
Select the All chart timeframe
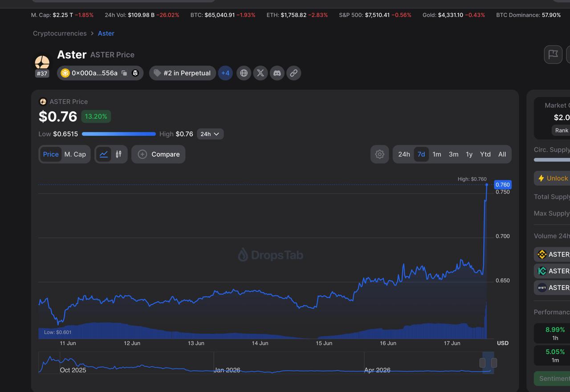pyautogui.click(x=502, y=154)
